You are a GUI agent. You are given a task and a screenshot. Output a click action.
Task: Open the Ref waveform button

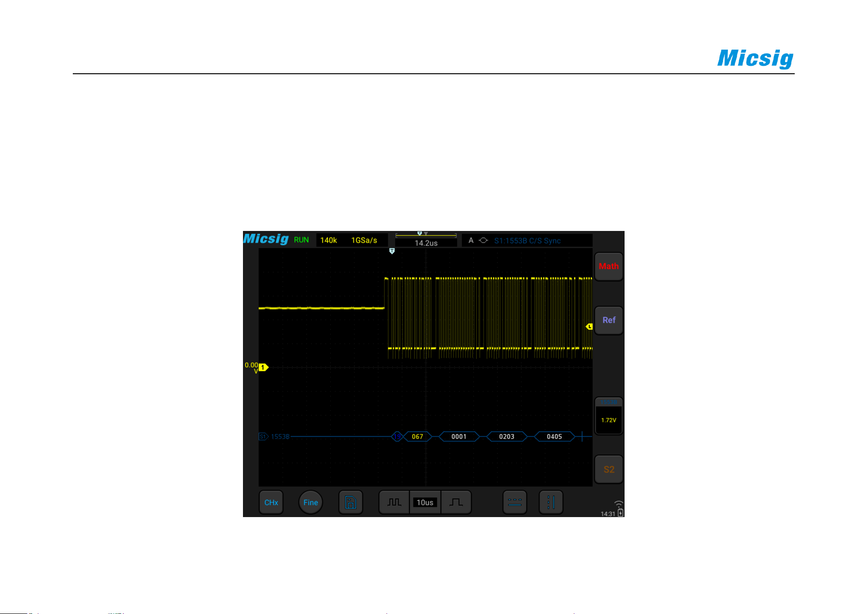point(608,320)
